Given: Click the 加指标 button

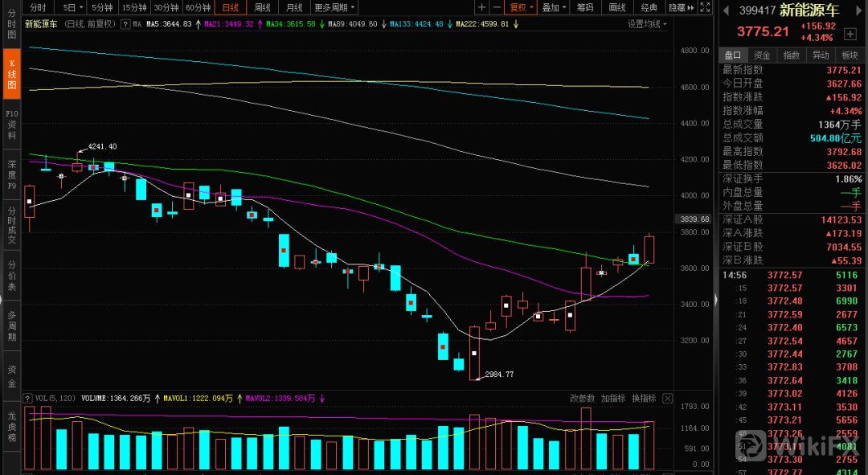Looking at the screenshot, I should [x=613, y=398].
